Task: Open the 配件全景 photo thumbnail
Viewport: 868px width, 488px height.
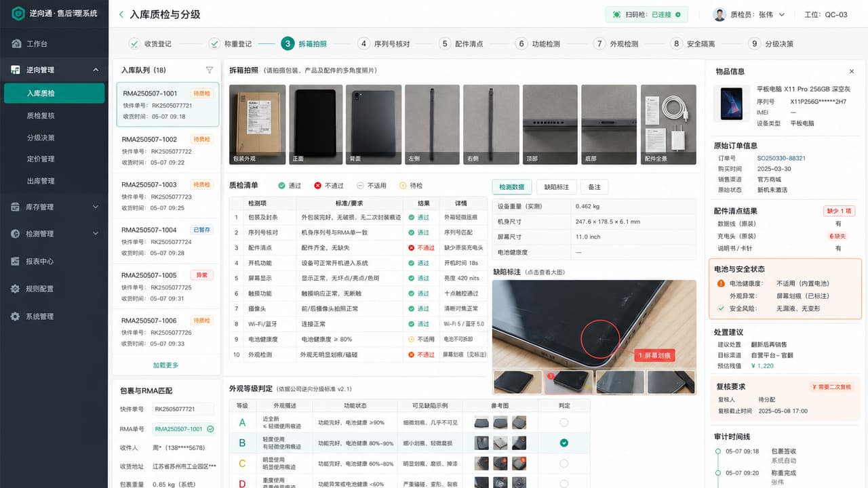Action: pos(669,125)
